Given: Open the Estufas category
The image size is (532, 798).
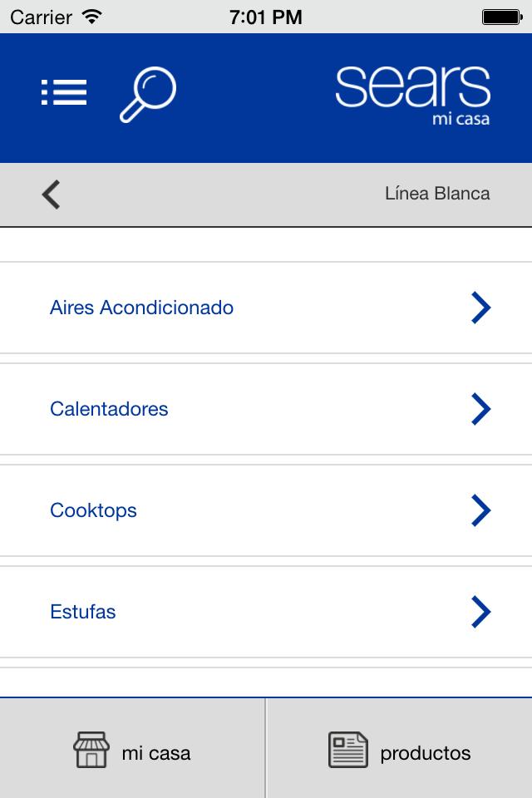Looking at the screenshot, I should click(82, 612).
